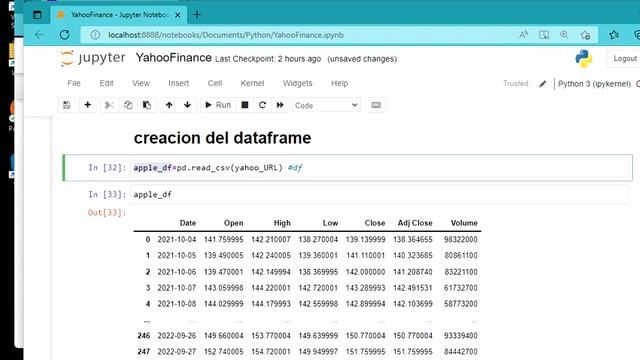
Task: Close the YahooFinance Jupyter tab
Action: tap(178, 15)
